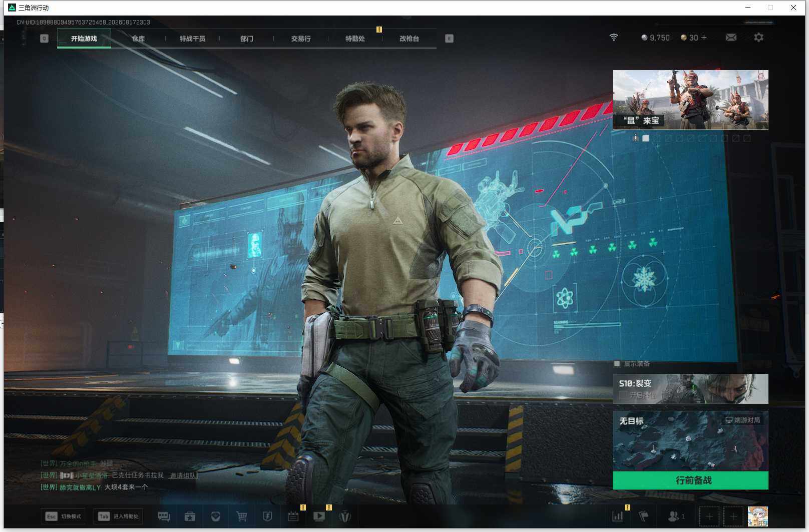Open the bar chart statistics icon
This screenshot has width=809, height=532.
(x=618, y=516)
